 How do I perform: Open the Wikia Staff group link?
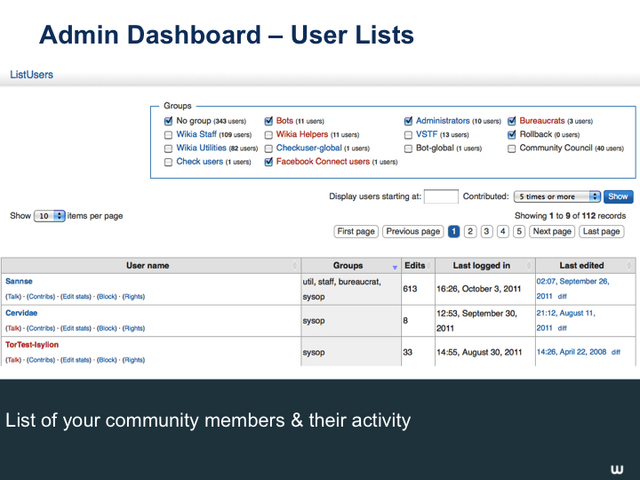point(196,134)
